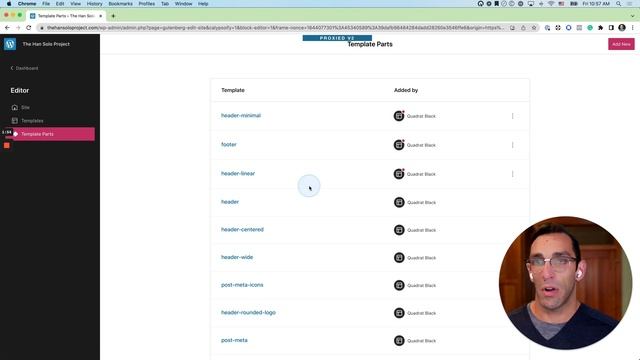Click the Template column header
The width and height of the screenshot is (640, 360).
233,90
